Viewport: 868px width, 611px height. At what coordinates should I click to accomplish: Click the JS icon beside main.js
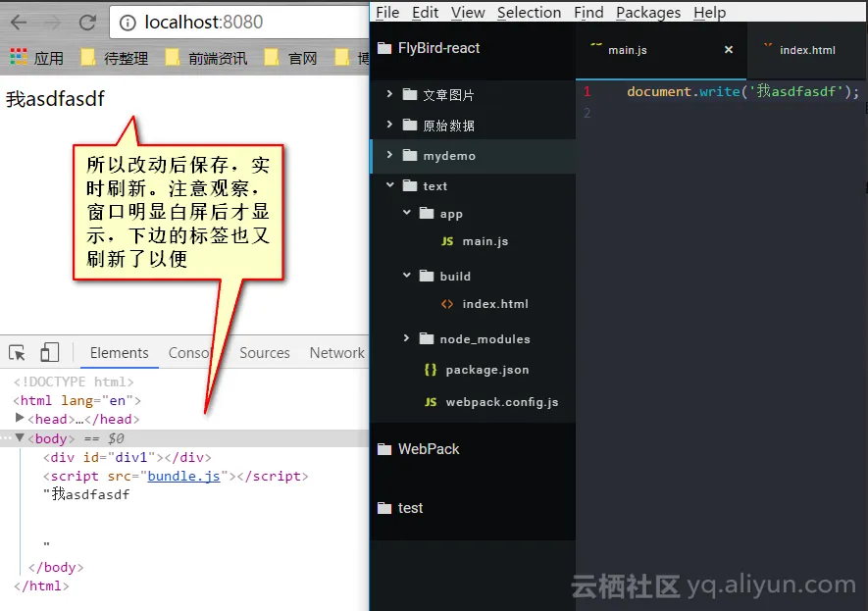(447, 241)
